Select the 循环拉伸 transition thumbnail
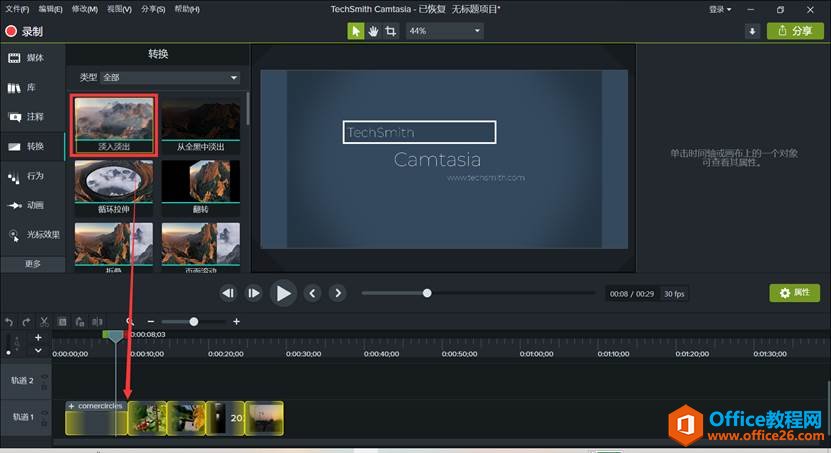This screenshot has width=831, height=453. pyautogui.click(x=114, y=188)
